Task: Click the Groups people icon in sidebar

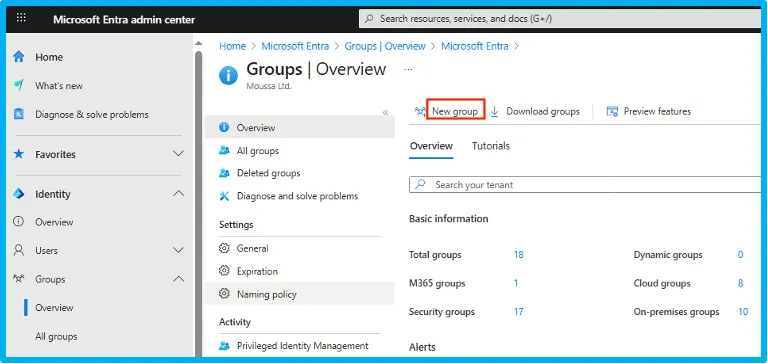Action: pos(19,279)
